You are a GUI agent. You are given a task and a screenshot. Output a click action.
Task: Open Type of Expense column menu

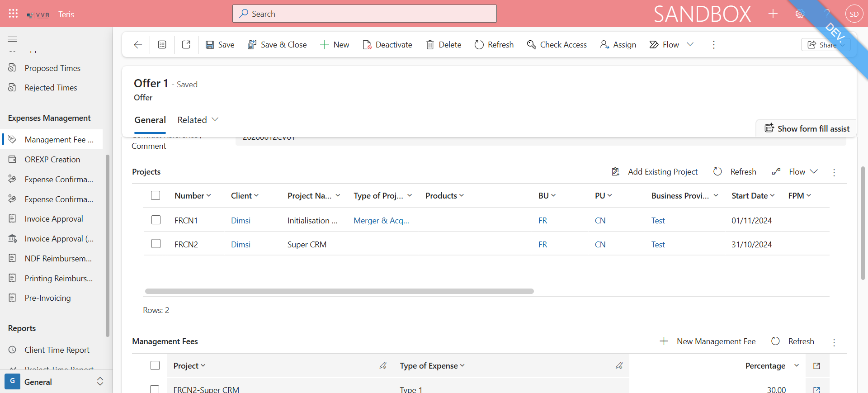pyautogui.click(x=432, y=366)
